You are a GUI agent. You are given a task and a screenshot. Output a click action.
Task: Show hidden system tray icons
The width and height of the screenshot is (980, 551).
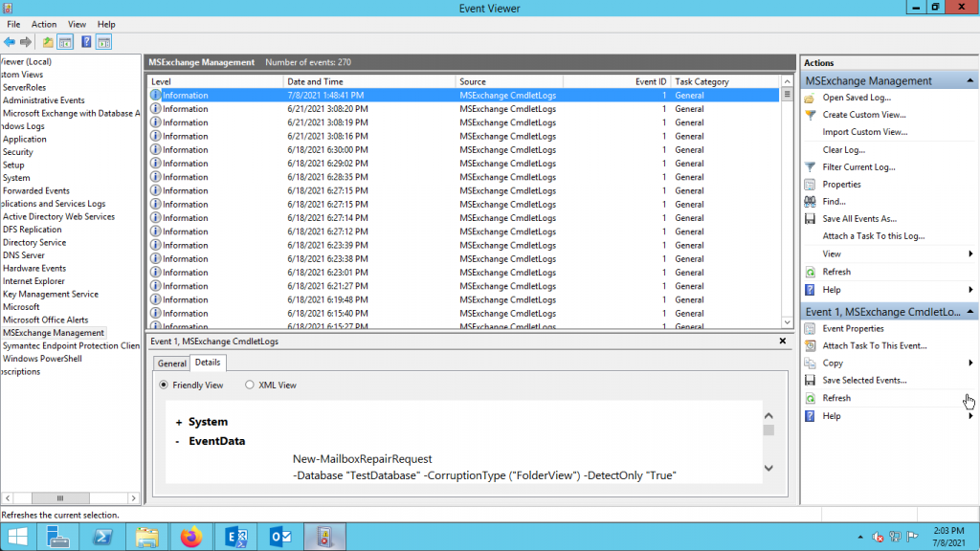click(860, 537)
